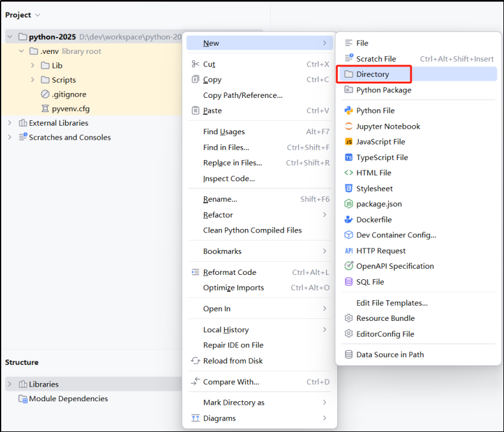Click the Resource Bundle gear icon
The image size is (504, 432).
(349, 318)
